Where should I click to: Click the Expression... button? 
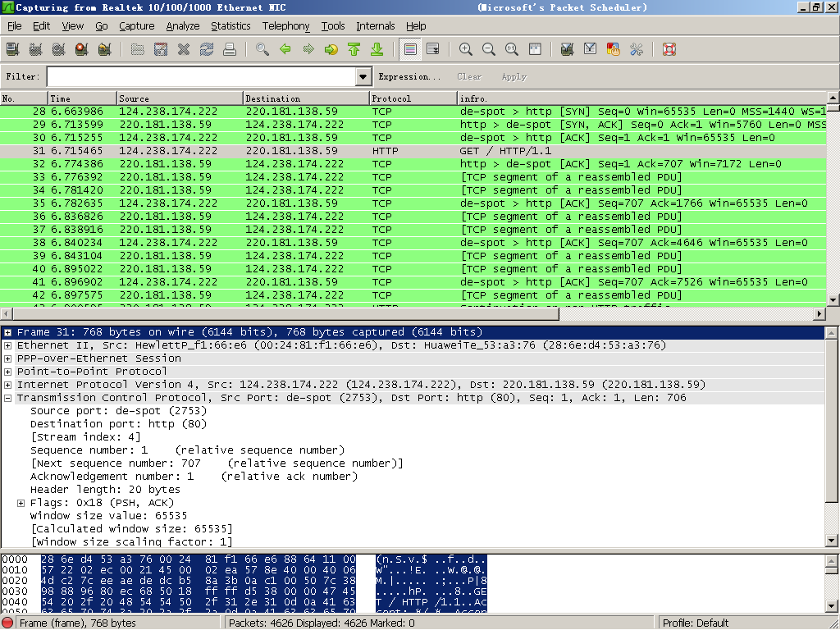pyautogui.click(x=409, y=76)
